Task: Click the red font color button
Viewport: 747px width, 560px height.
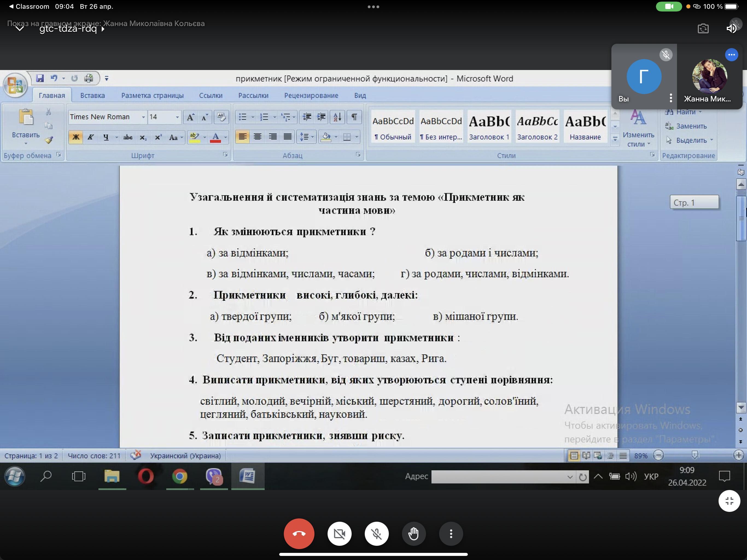Action: point(215,137)
